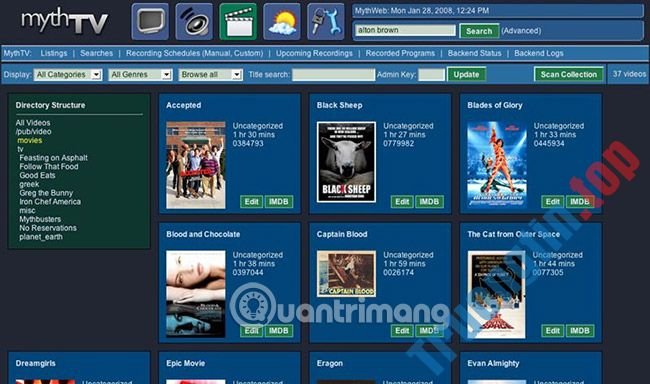This screenshot has height=384, width=650.
Task: Open the Listings menu item
Action: 53,53
